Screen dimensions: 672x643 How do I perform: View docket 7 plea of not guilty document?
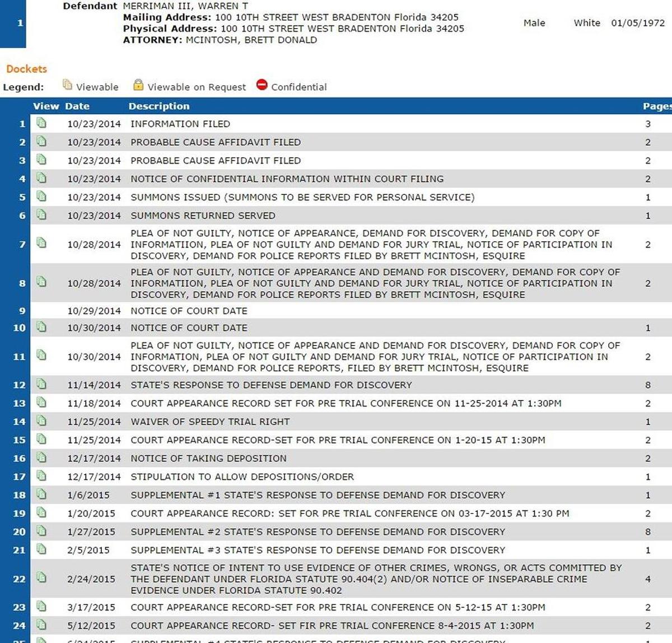pos(41,243)
